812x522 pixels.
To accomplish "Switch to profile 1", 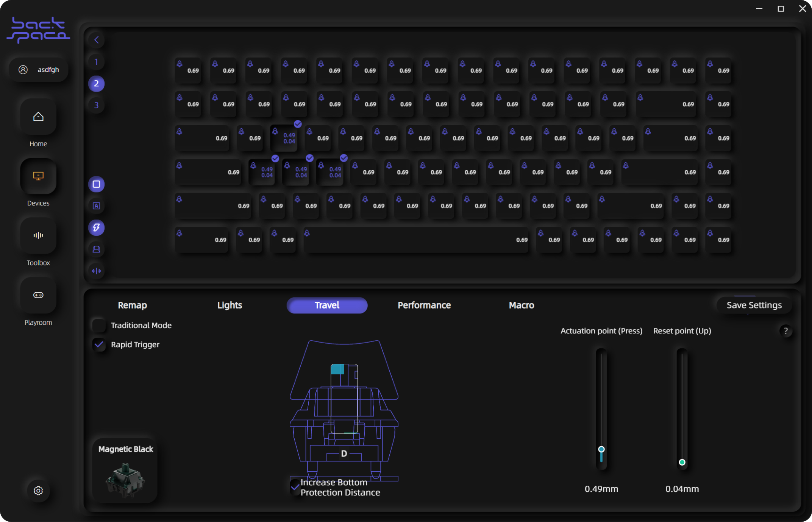I will pyautogui.click(x=96, y=62).
